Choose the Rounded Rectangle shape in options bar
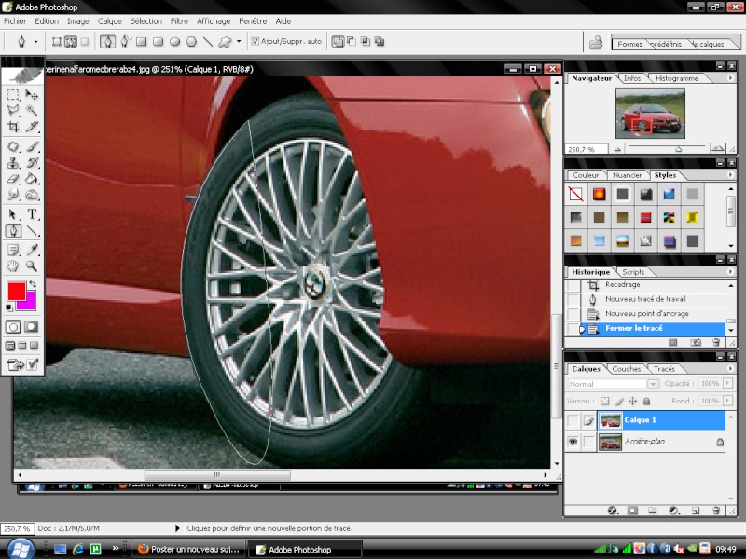Screen dimensions: 746x560 (158, 42)
